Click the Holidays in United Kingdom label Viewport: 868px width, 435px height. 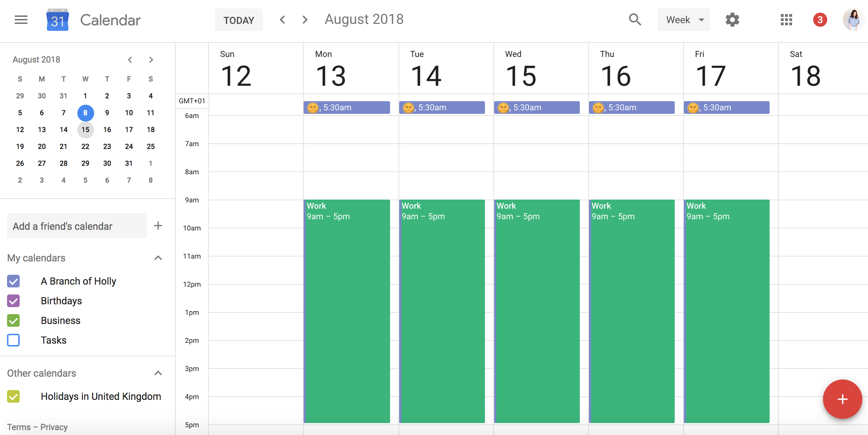[x=101, y=396]
